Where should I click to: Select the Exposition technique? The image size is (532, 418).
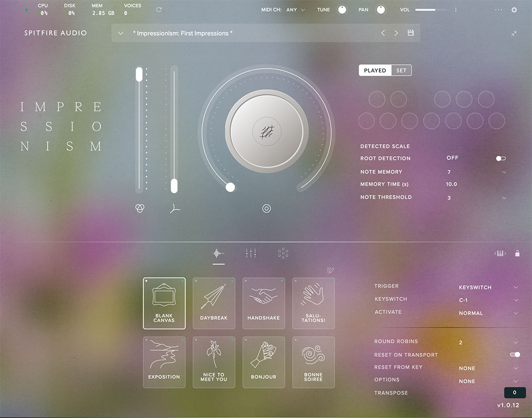click(164, 362)
